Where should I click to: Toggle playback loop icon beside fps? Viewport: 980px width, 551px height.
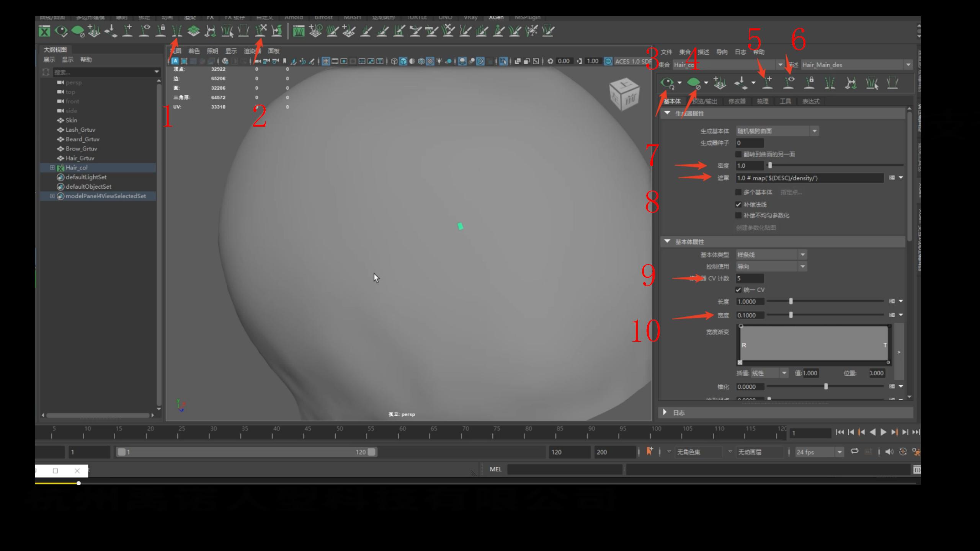pyautogui.click(x=854, y=452)
